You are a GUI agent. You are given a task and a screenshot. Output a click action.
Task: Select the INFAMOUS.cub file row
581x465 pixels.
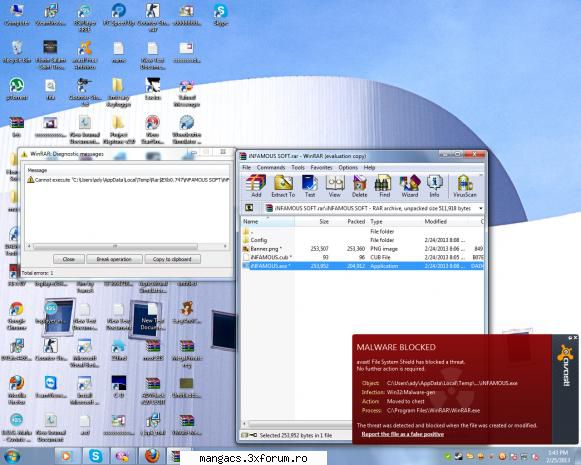[362, 257]
